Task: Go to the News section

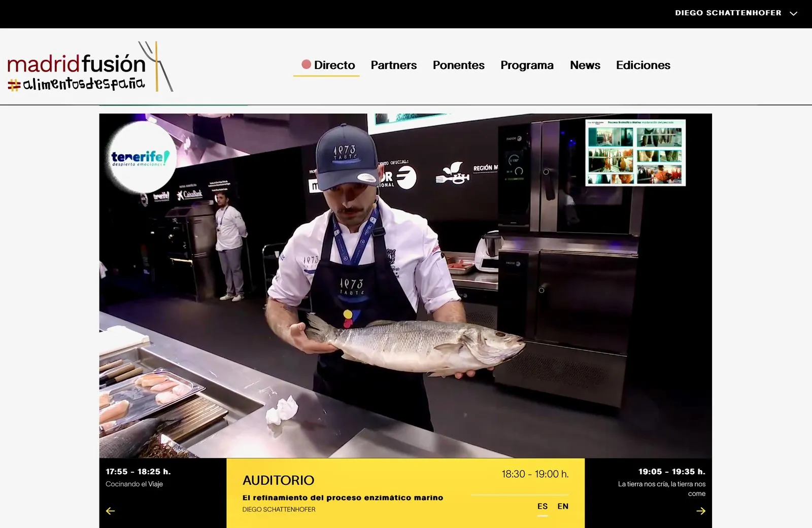Action: (585, 65)
